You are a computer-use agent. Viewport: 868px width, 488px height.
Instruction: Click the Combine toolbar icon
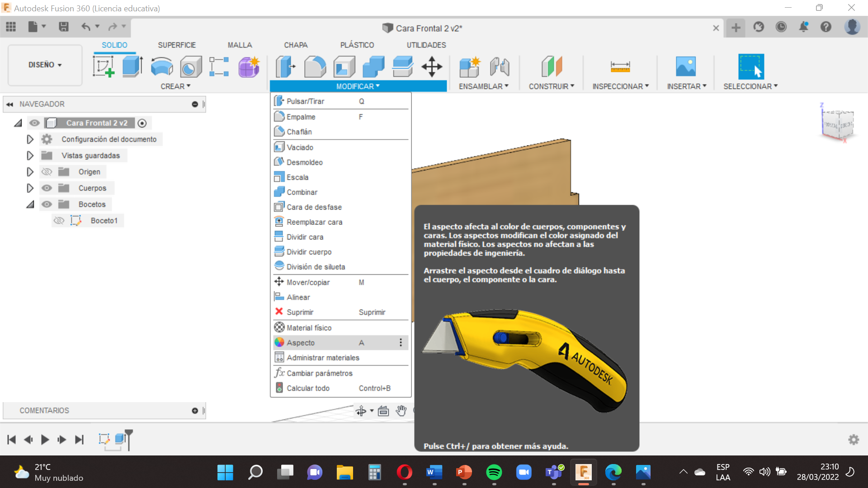tap(373, 67)
